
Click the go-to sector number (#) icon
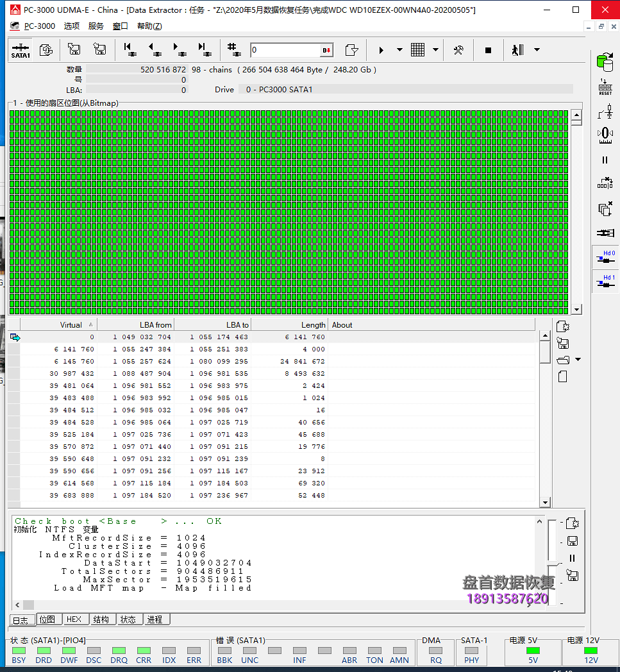coord(234,50)
